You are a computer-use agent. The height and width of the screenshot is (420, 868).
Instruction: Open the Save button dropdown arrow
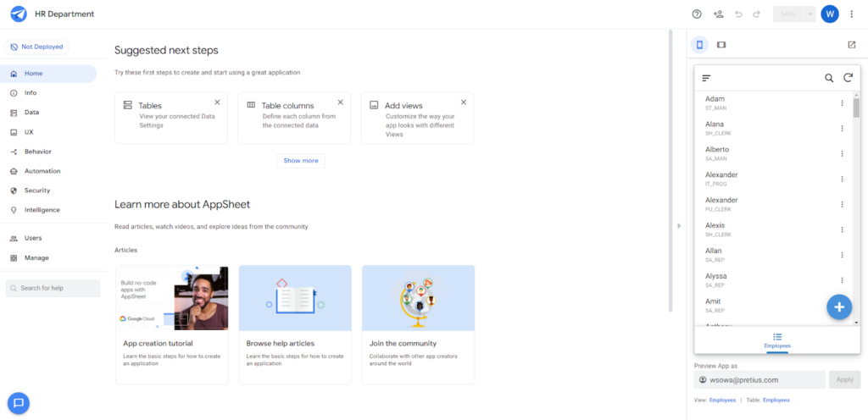coord(810,14)
